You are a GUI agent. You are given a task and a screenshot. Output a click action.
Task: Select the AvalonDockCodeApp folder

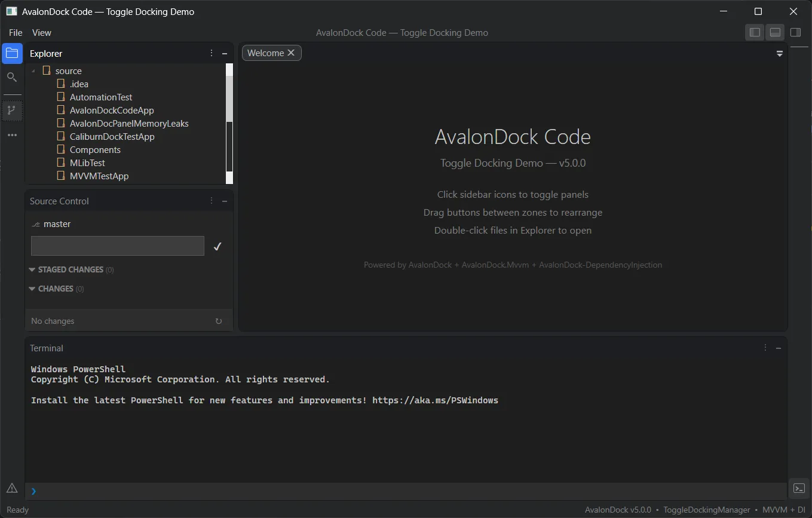[112, 110]
